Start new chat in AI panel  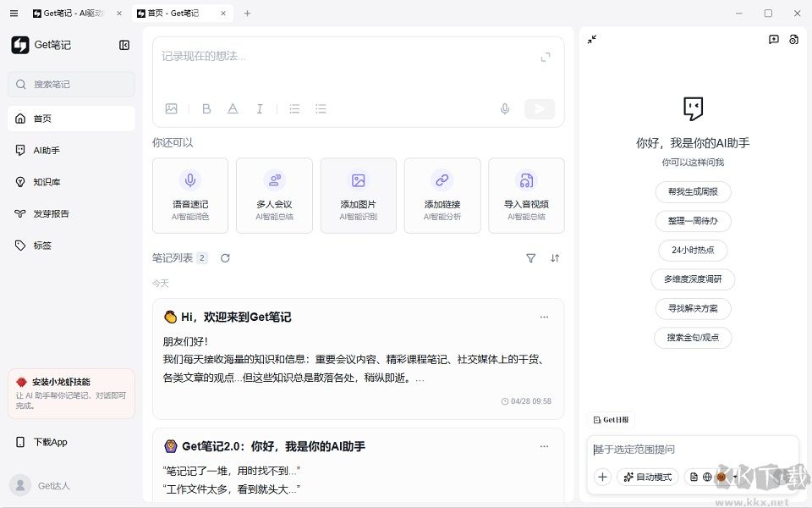click(774, 40)
